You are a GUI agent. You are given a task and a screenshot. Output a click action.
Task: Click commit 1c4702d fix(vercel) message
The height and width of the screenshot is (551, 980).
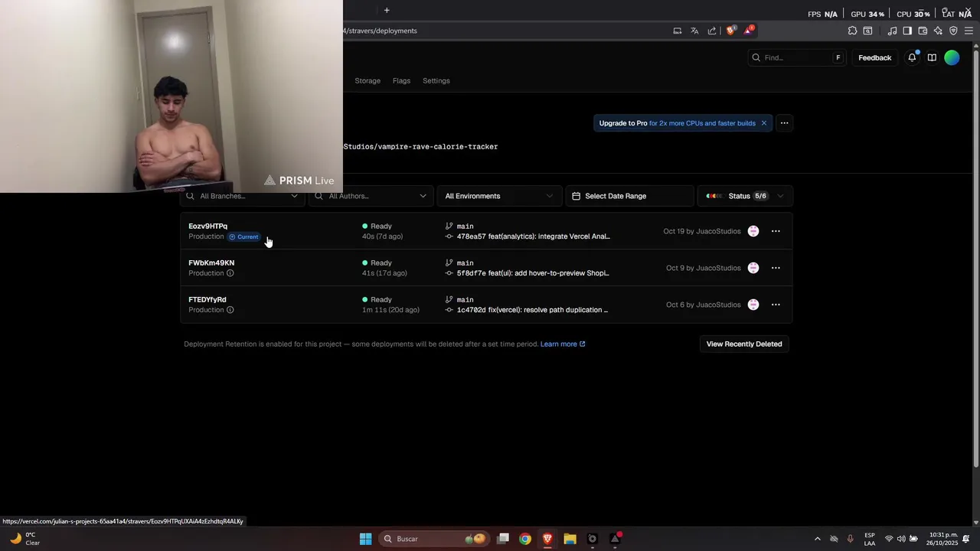tap(532, 310)
